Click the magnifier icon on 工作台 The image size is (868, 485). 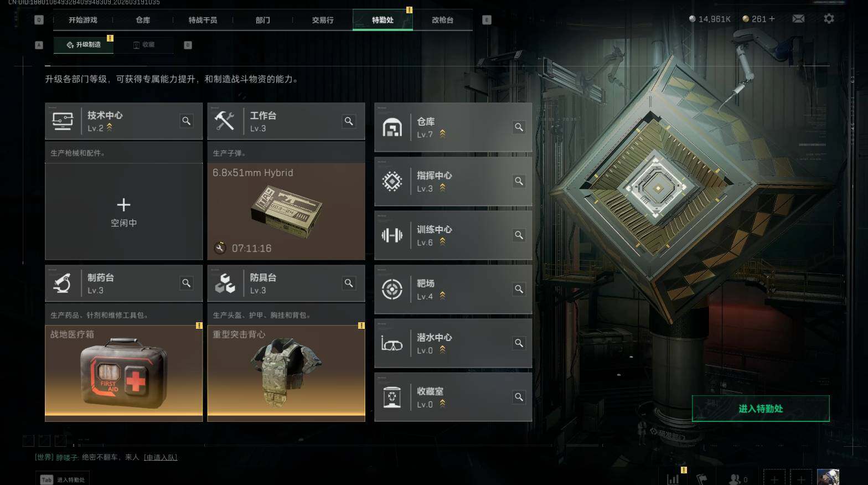349,121
